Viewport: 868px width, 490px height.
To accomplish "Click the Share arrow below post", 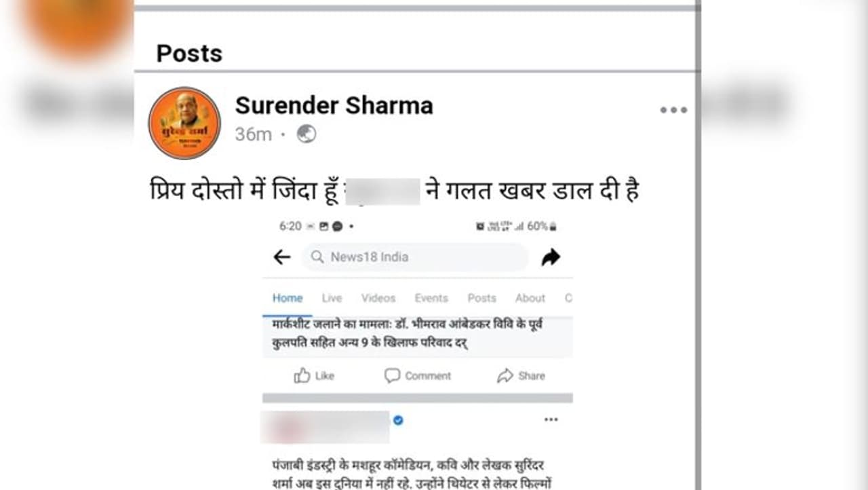I will click(x=505, y=375).
